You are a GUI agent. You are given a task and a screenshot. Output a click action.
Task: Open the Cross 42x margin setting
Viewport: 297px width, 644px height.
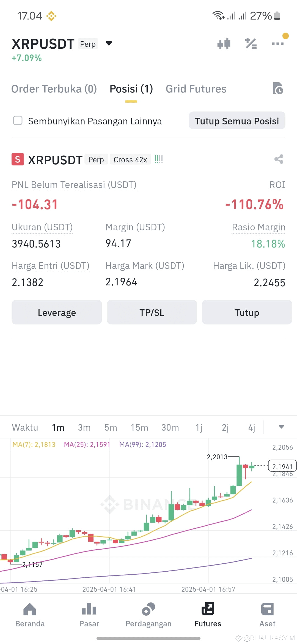pyautogui.click(x=130, y=159)
